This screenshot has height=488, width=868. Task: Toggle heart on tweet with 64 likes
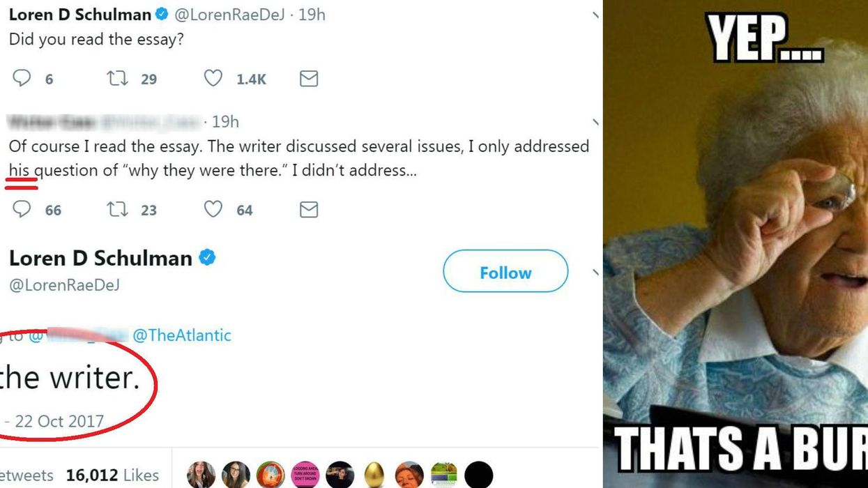(x=213, y=209)
